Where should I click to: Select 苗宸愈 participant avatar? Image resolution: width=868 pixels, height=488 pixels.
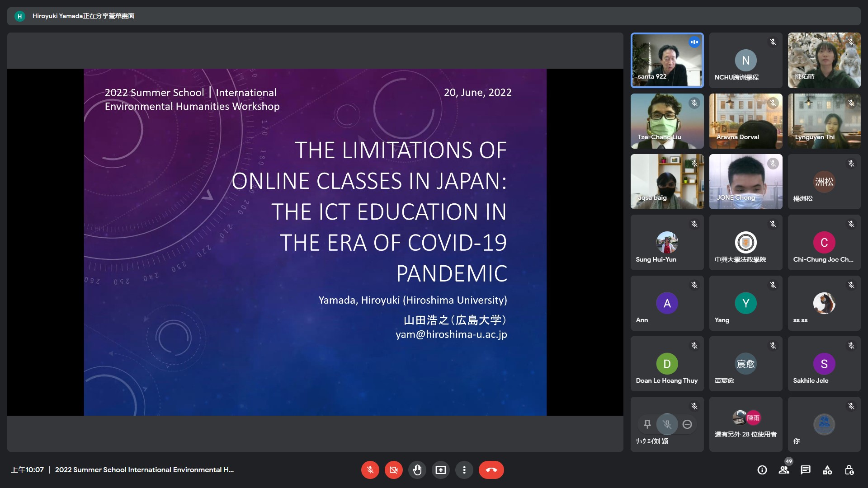[x=746, y=364]
